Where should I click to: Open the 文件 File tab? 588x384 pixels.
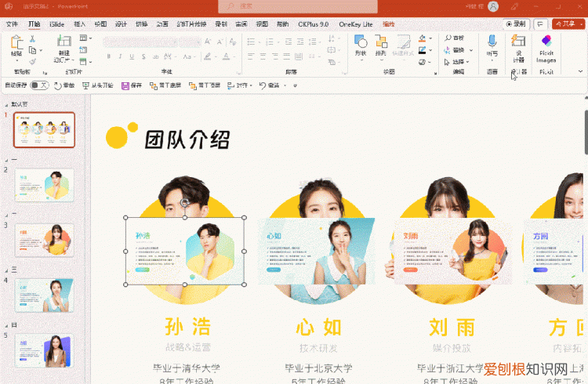pyautogui.click(x=12, y=24)
